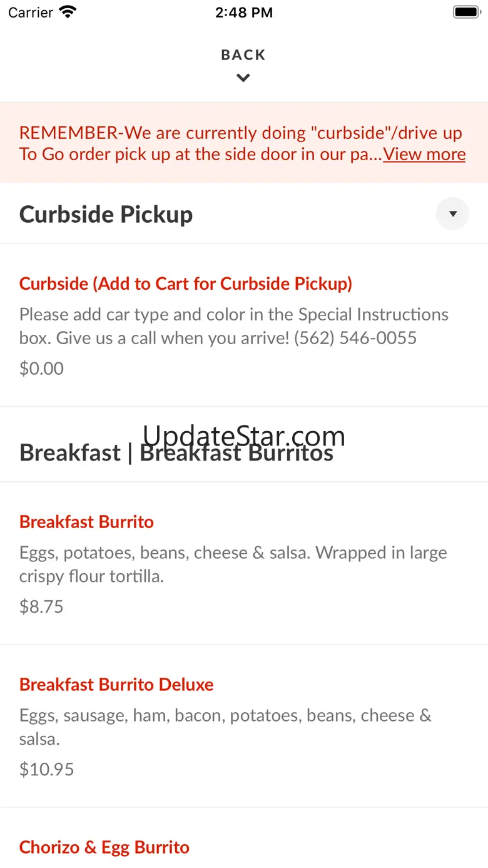Tap the Breakfast Burrito Deluxe $10.95 price
Viewport: 488px width, 868px height.
click(x=46, y=768)
